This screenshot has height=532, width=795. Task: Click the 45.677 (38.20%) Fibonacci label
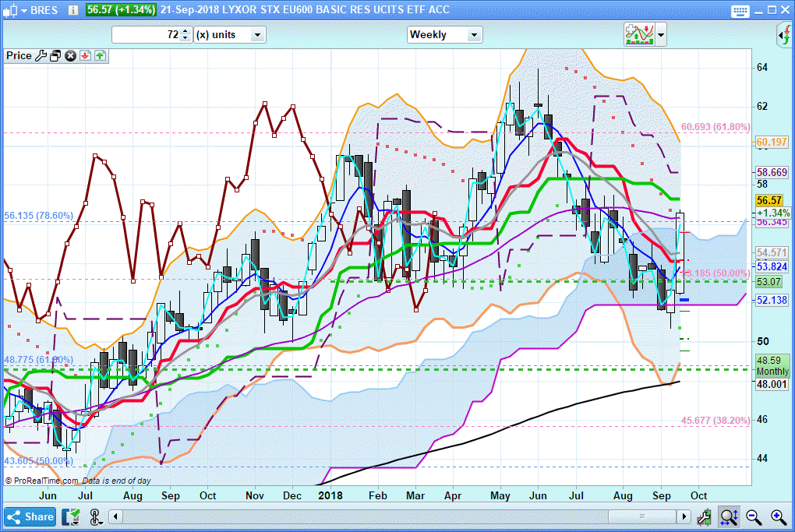[x=715, y=420]
